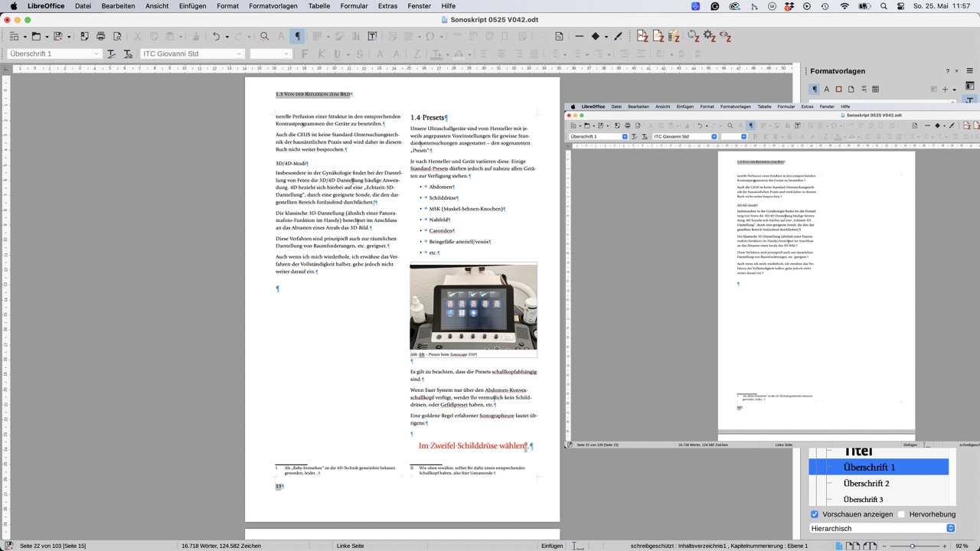980x551 pixels.
Task: Select page styles in Formatvorlagen panel
Action: 851,89
